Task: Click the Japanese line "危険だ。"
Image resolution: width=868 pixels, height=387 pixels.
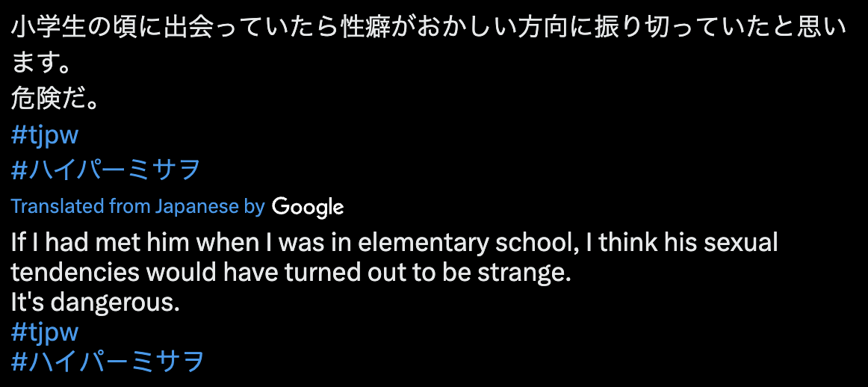Action: [x=55, y=99]
